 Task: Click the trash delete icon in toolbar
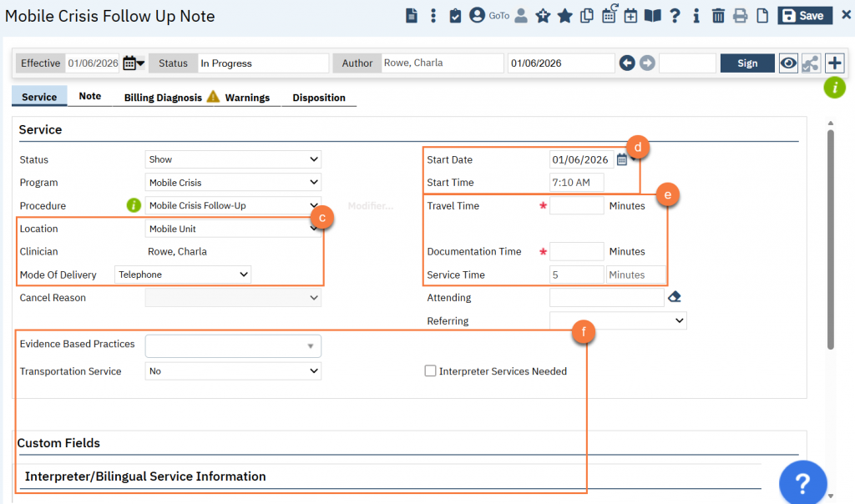[718, 16]
